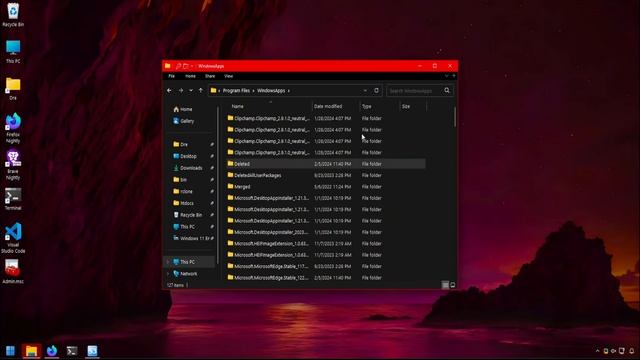Image resolution: width=640 pixels, height=360 pixels.
Task: Click the file list vertical scrollbar
Action: coord(455,117)
